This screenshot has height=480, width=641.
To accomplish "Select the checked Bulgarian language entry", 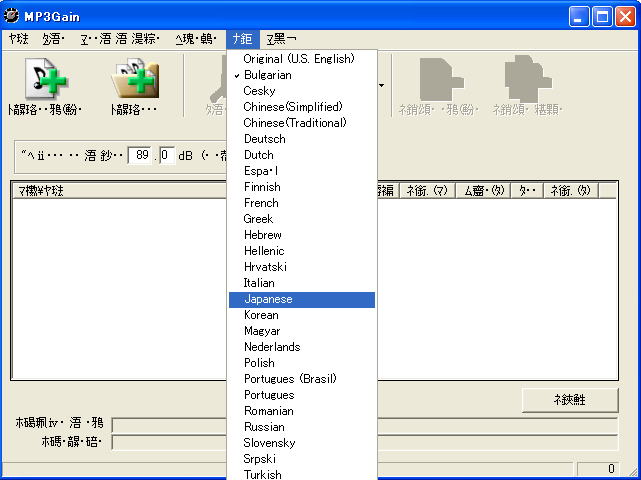I will (x=302, y=75).
